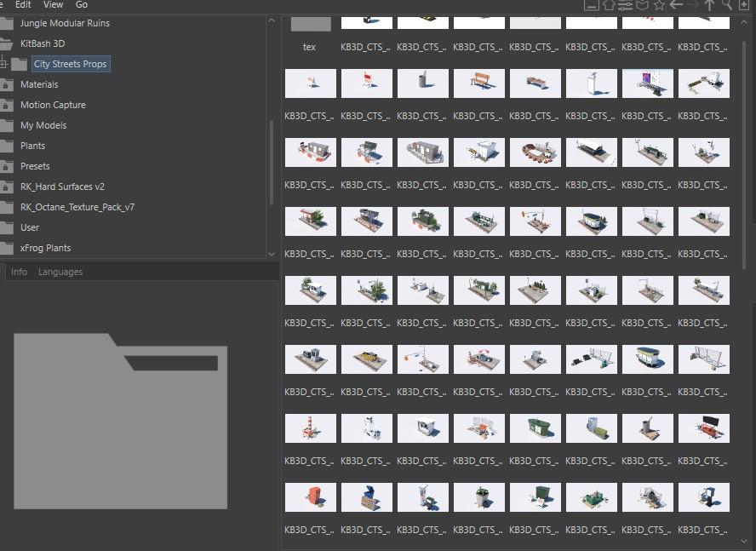Viewport: 756px width, 551px height.
Task: Expand the City Streets Props tree node
Action: pos(3,64)
